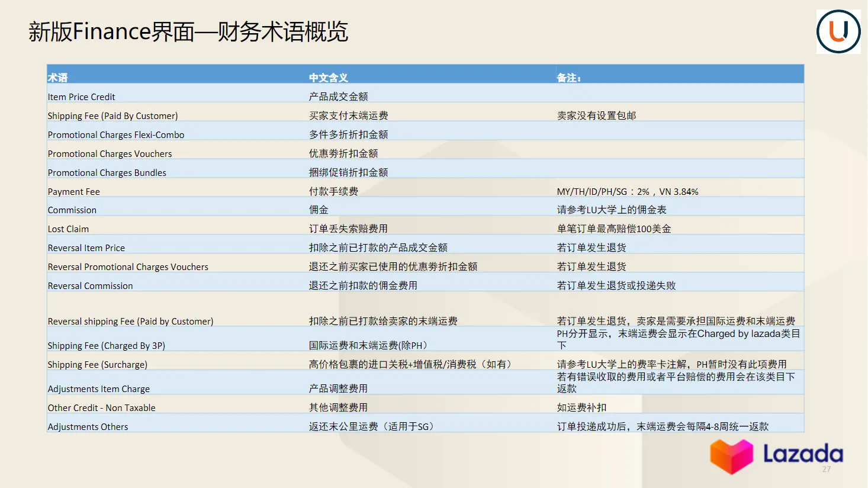Click the page number 27 at bottom right
The image size is (868, 488).
[x=827, y=468]
